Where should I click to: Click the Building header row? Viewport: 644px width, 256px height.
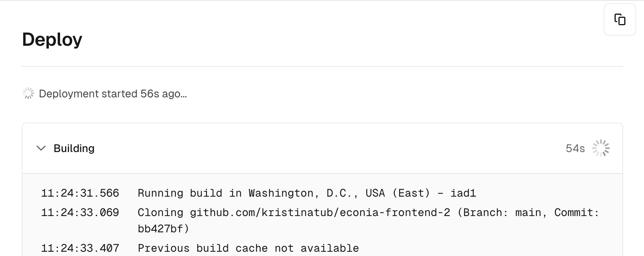pyautogui.click(x=322, y=148)
